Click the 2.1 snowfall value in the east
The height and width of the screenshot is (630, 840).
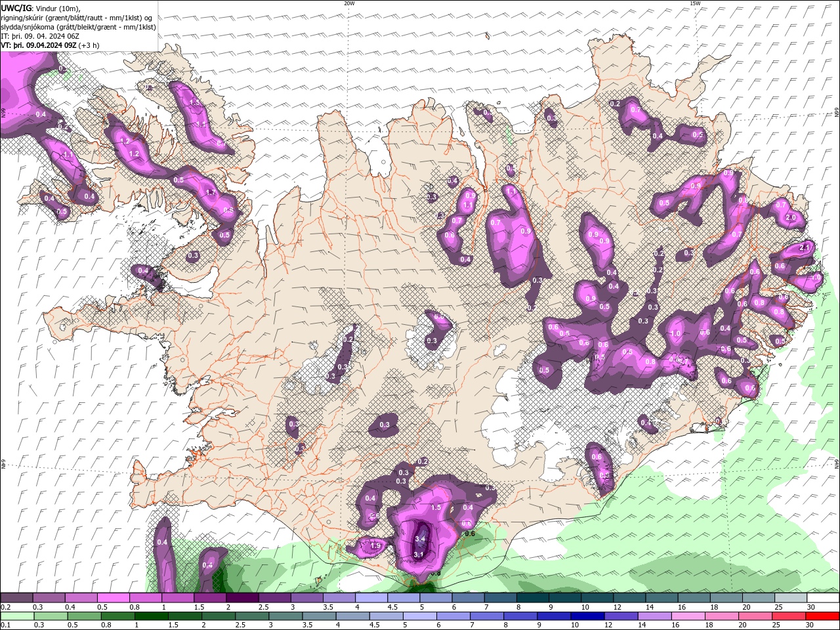806,247
